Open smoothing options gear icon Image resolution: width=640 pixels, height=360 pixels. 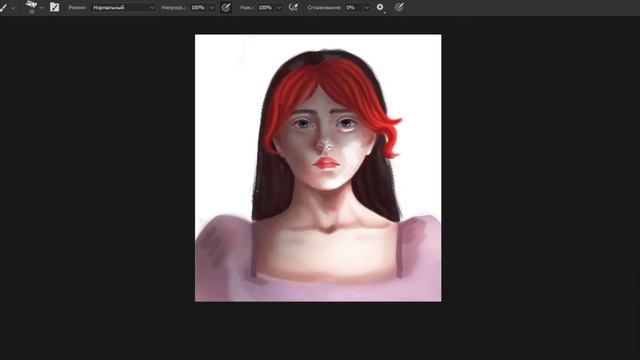pos(380,7)
